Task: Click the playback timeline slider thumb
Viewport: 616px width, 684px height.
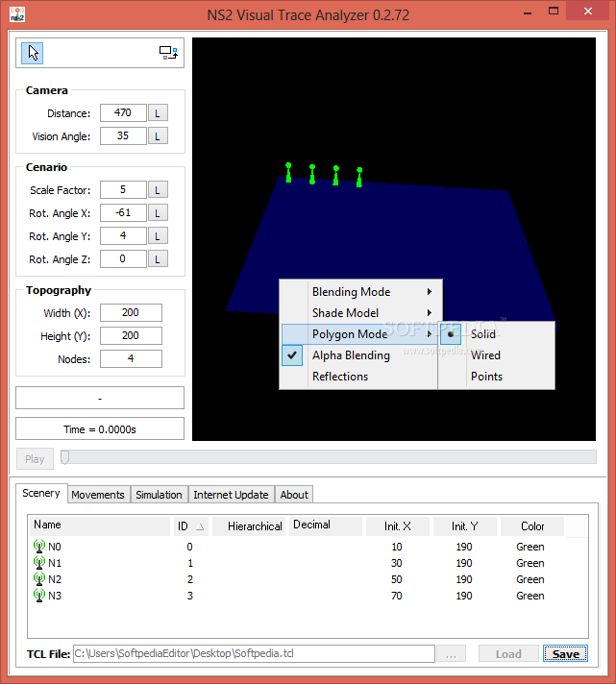Action: 64,457
